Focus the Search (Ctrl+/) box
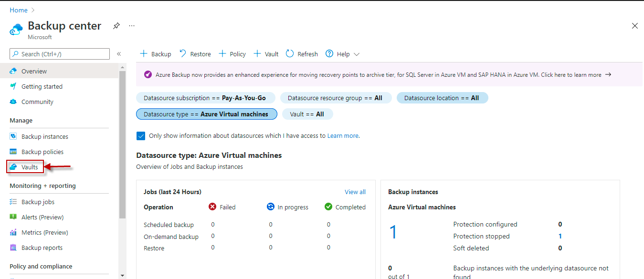This screenshot has height=279, width=644. click(x=60, y=54)
